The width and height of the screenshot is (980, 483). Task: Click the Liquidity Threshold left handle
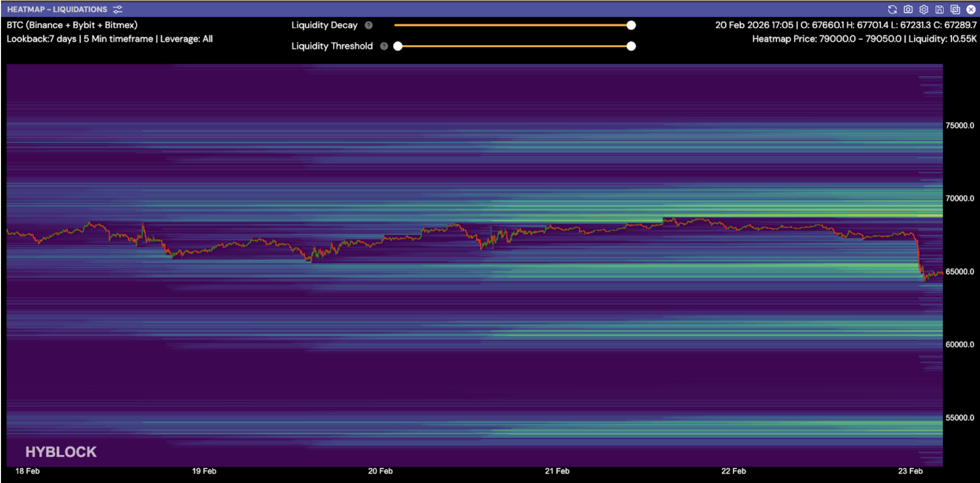[398, 46]
